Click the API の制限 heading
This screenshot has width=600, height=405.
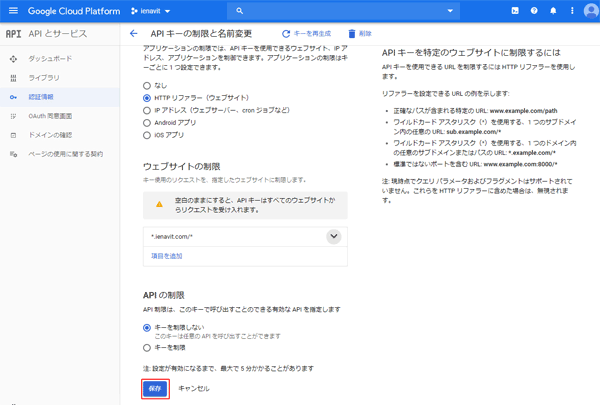[163, 295]
